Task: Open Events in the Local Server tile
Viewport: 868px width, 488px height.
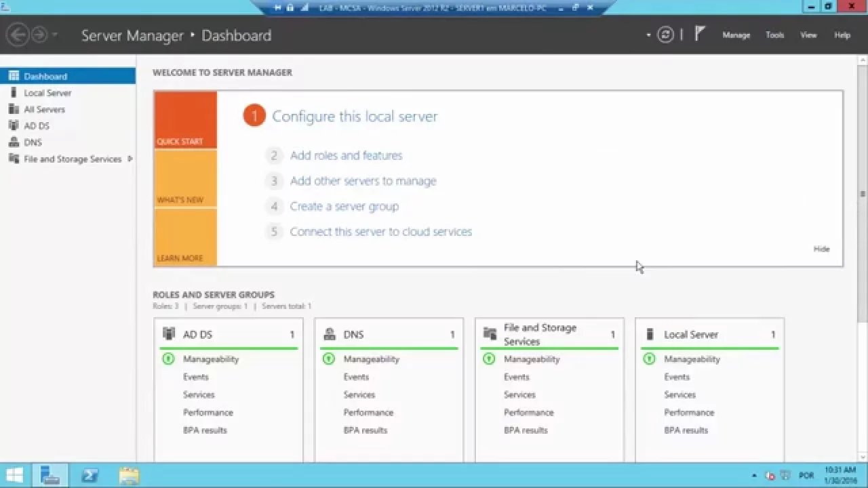Action: click(x=677, y=377)
